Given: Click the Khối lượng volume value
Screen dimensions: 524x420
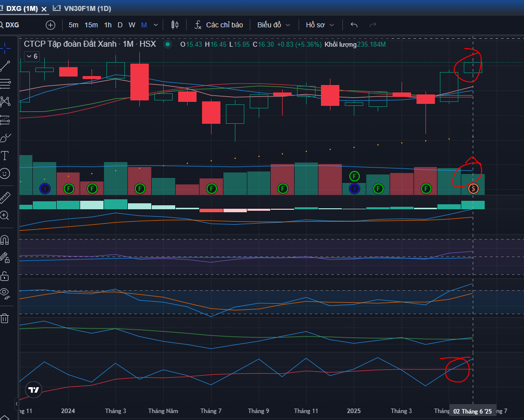Looking at the screenshot, I should point(371,44).
